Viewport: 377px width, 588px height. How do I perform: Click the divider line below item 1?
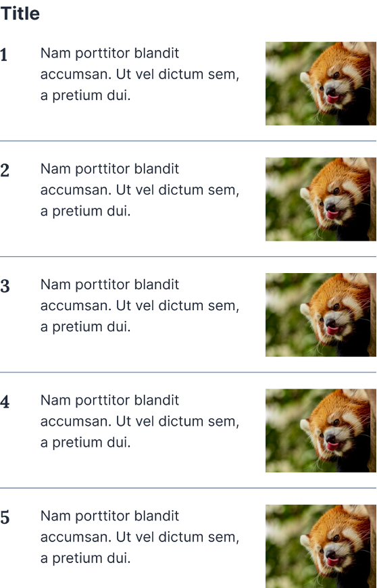point(188,141)
